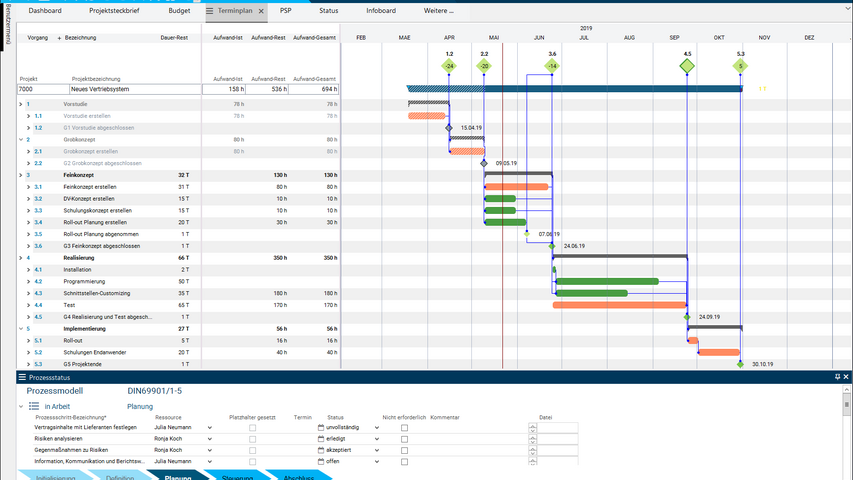Screen dimensions: 853x480
Task: Check Nicht erforderlich for Gegenmaßnahmen zu Risiken
Action: click(404, 450)
